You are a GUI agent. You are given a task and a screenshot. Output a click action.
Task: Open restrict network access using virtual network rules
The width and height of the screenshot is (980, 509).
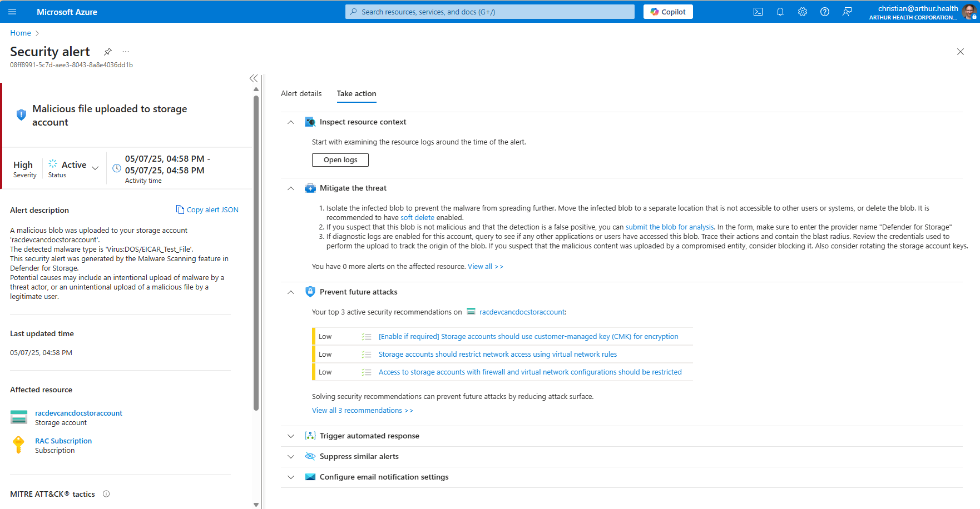tap(498, 355)
